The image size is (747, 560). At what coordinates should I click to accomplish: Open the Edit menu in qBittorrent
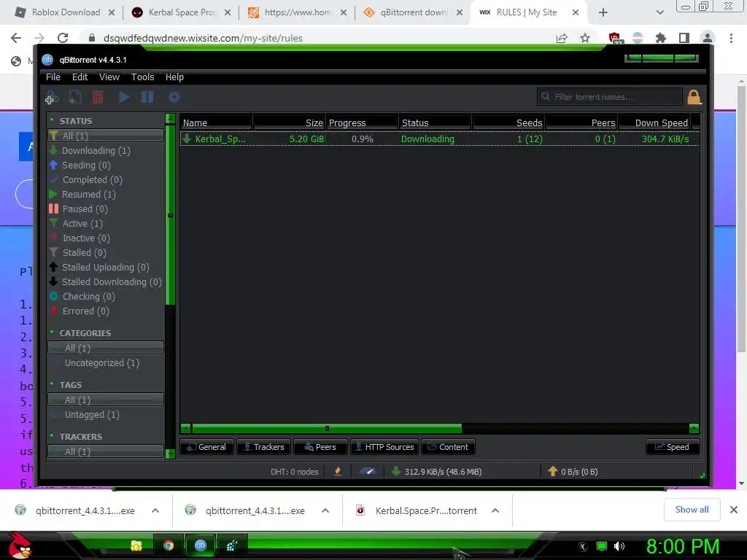tap(80, 77)
